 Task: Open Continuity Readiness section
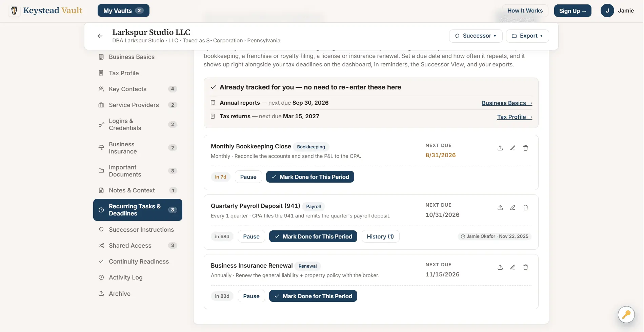(138, 262)
